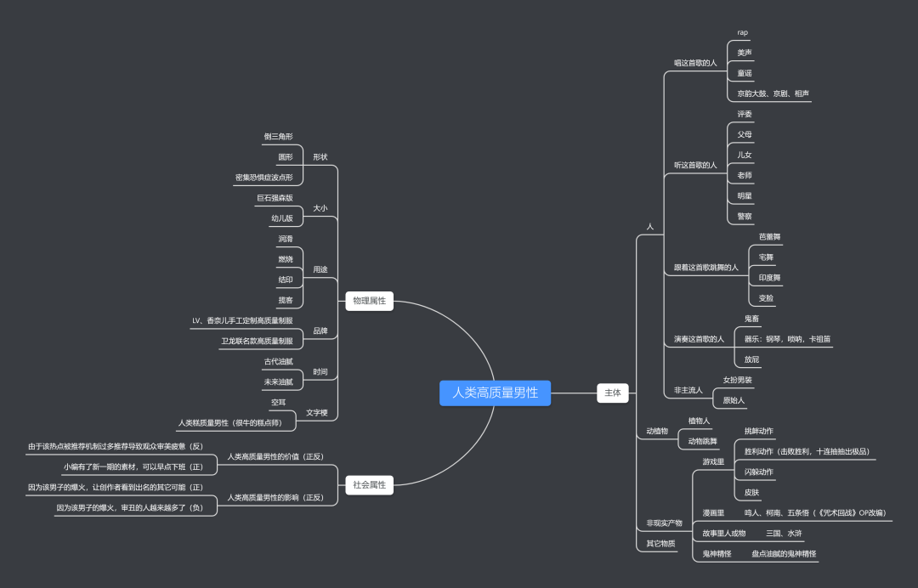Viewport: 918px width, 588px height.
Task: Click the 植物人 topic
Action: (699, 421)
